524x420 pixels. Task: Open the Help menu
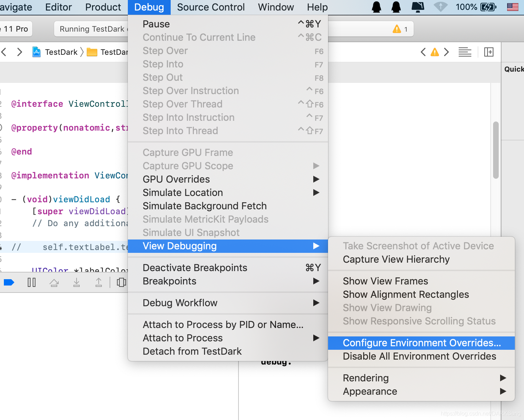pyautogui.click(x=317, y=7)
